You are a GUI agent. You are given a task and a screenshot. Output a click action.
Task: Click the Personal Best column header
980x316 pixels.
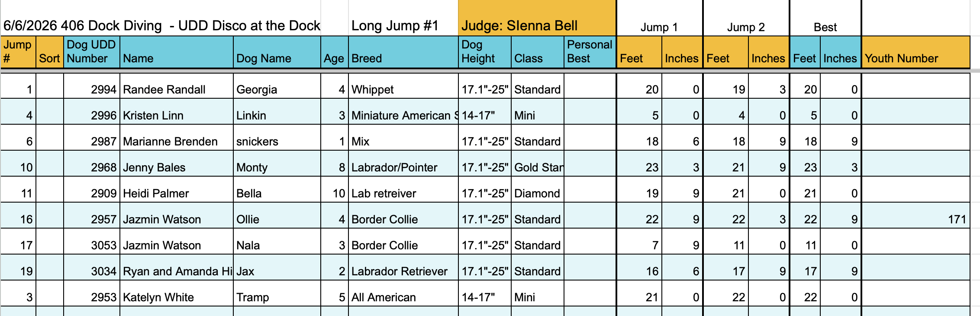click(x=590, y=52)
